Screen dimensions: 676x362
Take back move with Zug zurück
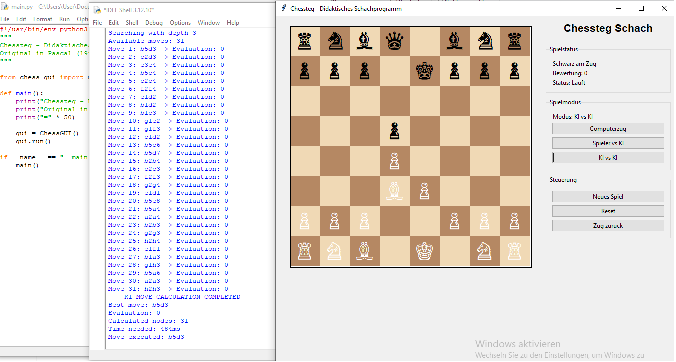pyautogui.click(x=608, y=226)
